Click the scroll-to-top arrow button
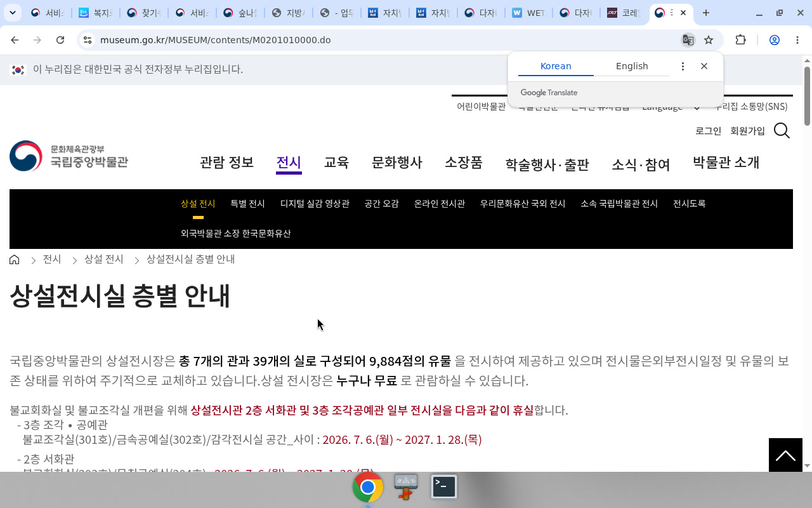The height and width of the screenshot is (508, 812). click(785, 455)
